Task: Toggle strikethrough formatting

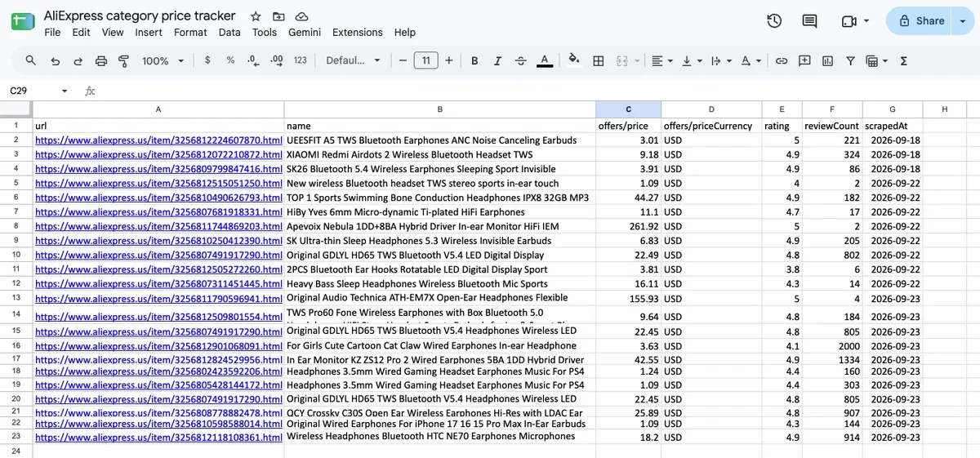Action: 520,60
